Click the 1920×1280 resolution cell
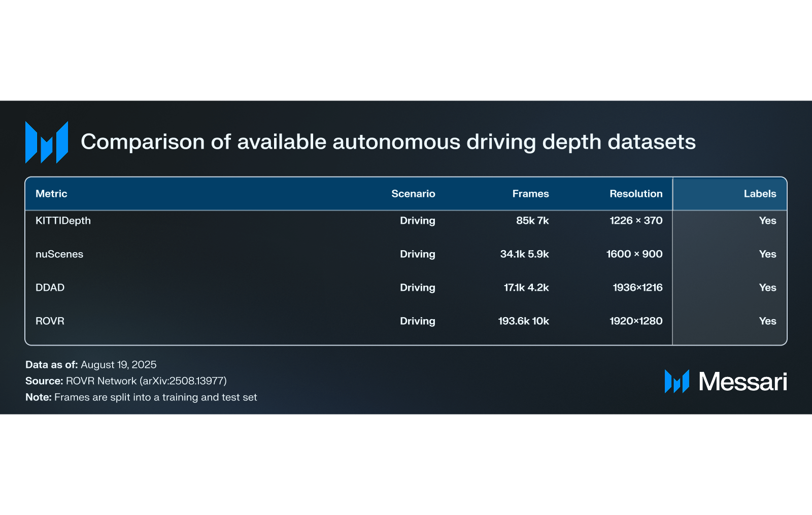Image resolution: width=812 pixels, height=515 pixels. click(x=636, y=321)
